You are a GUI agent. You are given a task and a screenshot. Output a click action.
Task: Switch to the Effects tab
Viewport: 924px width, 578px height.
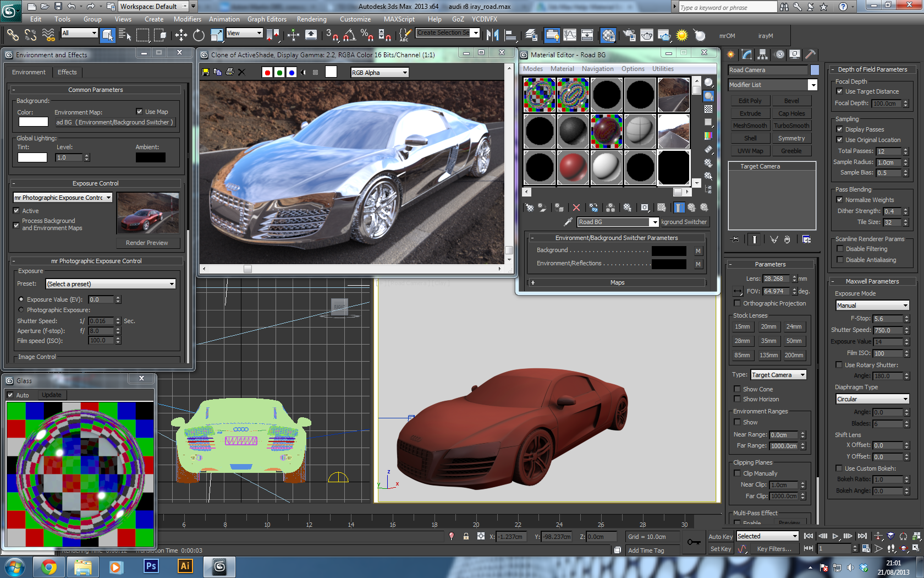pos(67,72)
